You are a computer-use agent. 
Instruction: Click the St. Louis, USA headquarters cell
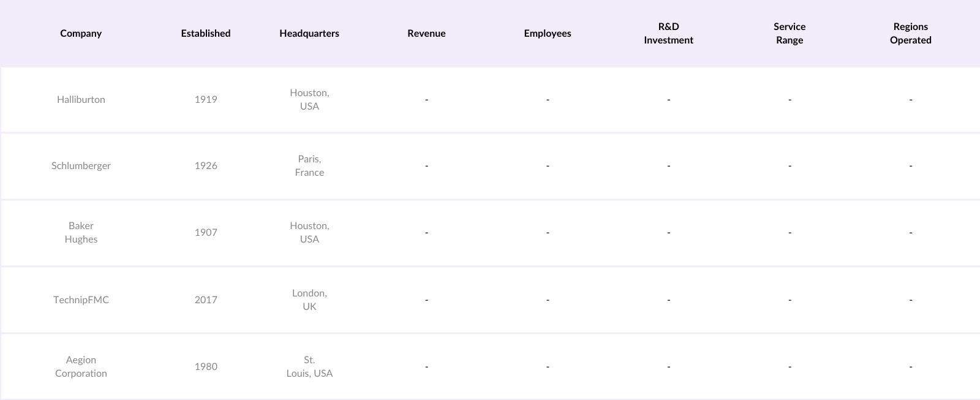(309, 367)
